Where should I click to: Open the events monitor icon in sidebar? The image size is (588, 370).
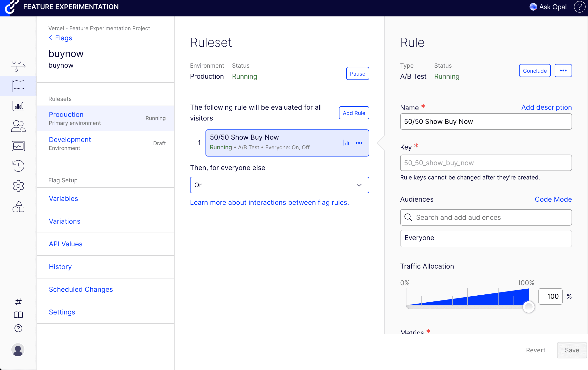(18, 146)
